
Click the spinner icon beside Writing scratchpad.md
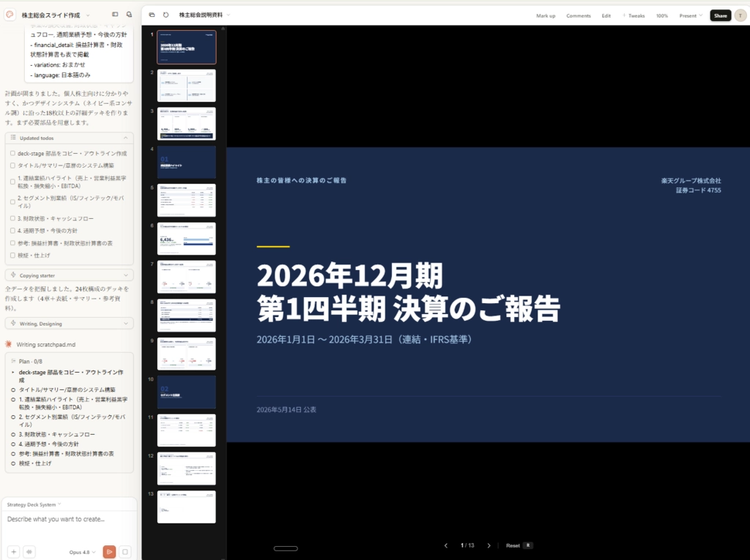9,344
